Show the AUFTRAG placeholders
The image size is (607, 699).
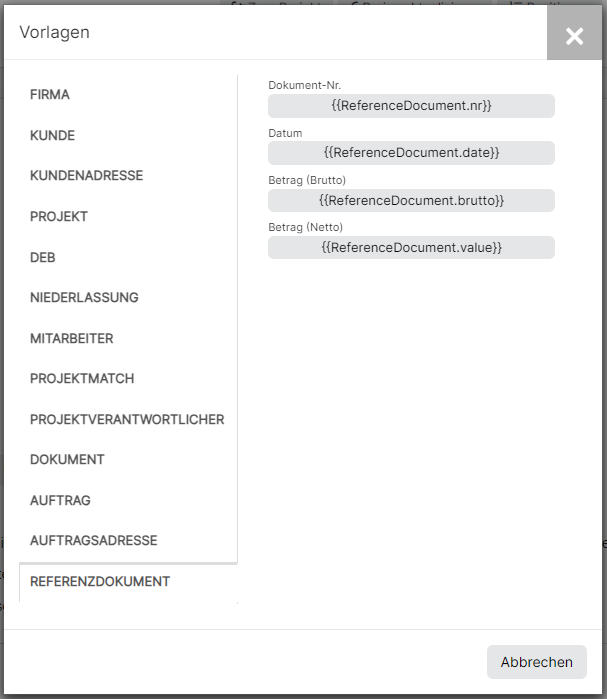[x=60, y=500]
